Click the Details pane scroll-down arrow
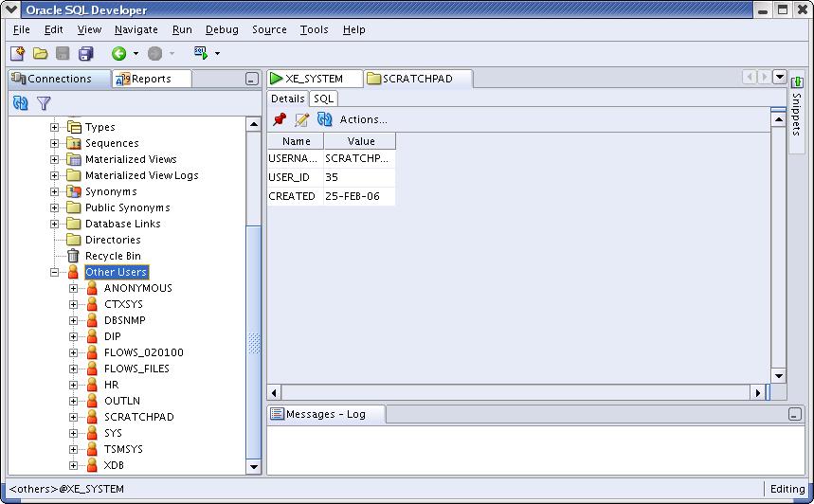The image size is (814, 504). pyautogui.click(x=778, y=376)
